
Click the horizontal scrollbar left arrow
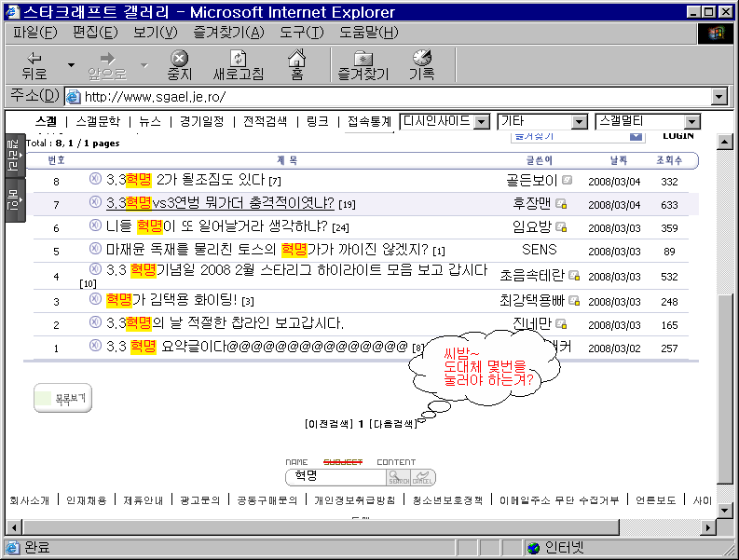tap(14, 527)
